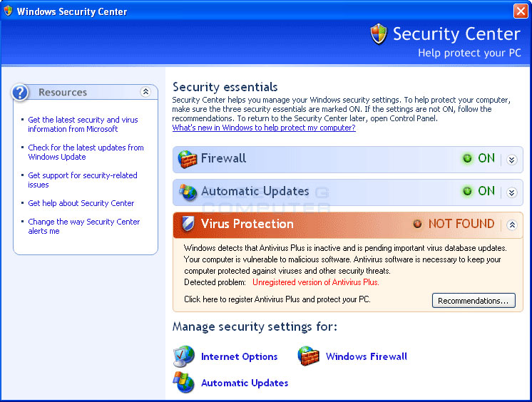This screenshot has width=532, height=402.
Task: Click the Virus Protection shield icon
Action: pyautogui.click(x=188, y=224)
